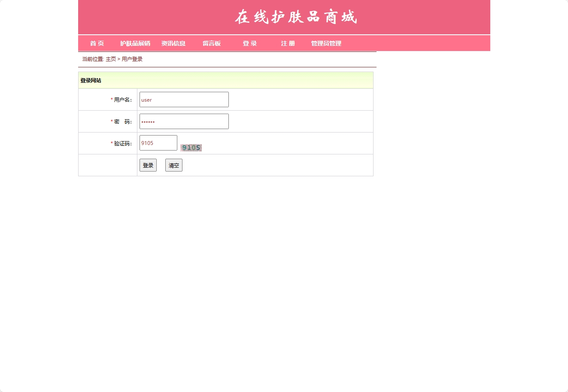Go to the 登录 login page

(249, 43)
